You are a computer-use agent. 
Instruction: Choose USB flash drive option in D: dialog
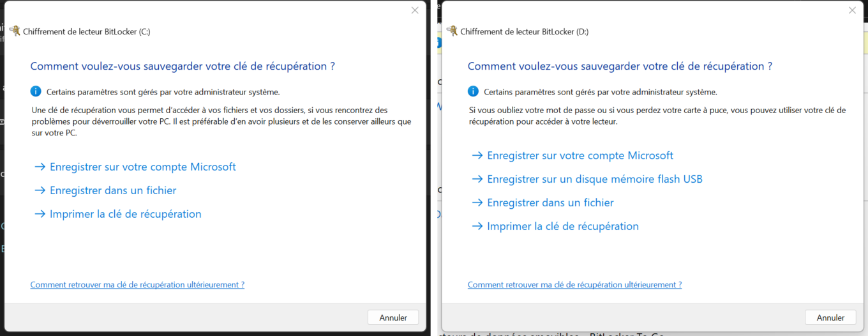point(587,179)
